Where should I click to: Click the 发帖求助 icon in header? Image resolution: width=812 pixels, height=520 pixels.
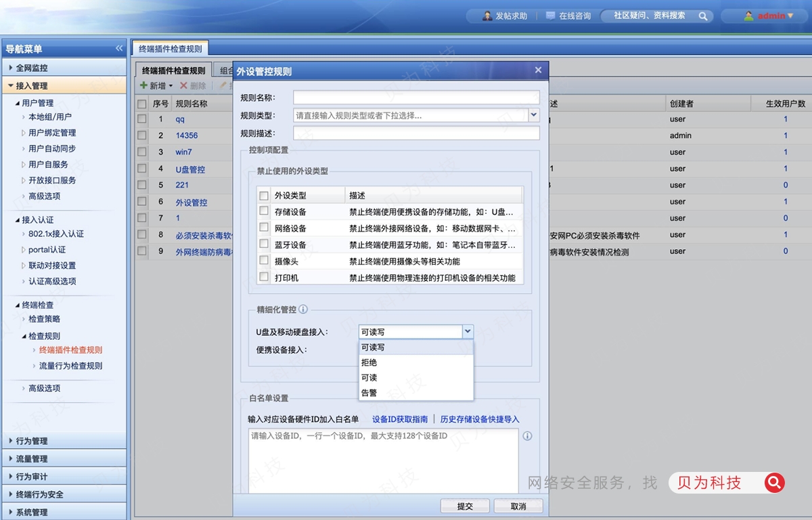click(487, 16)
